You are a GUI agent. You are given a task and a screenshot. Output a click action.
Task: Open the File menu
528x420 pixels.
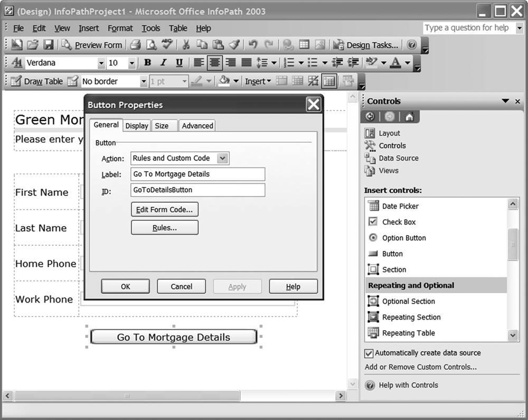click(x=18, y=29)
